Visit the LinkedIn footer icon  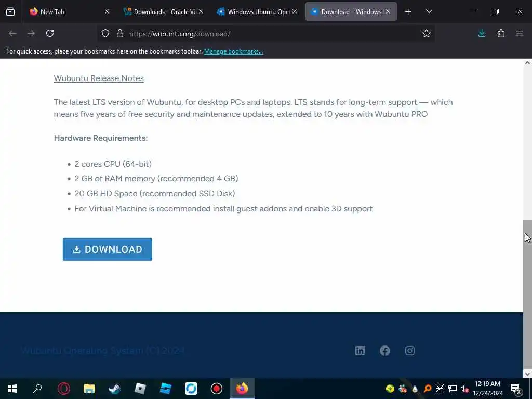[360, 351]
